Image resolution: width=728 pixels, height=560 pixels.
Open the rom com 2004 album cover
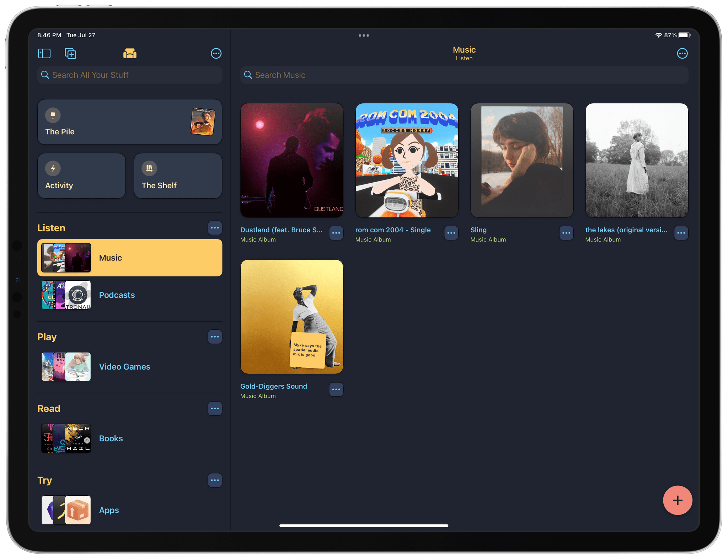click(407, 160)
